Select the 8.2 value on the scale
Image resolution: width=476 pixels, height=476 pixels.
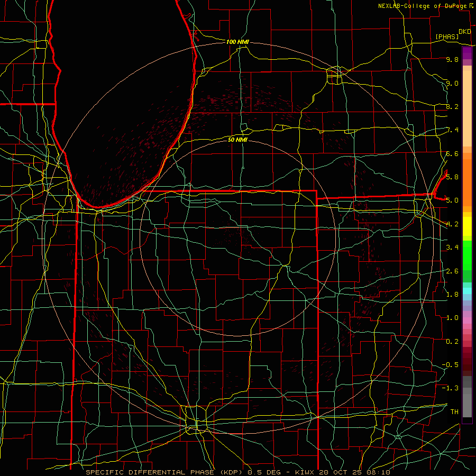(452, 106)
